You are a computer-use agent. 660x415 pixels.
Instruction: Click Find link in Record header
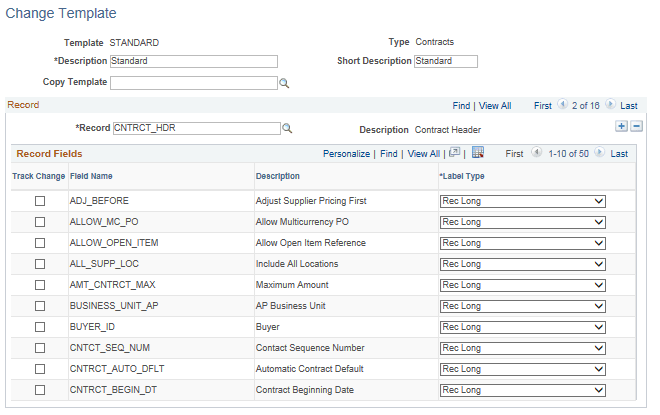click(461, 106)
